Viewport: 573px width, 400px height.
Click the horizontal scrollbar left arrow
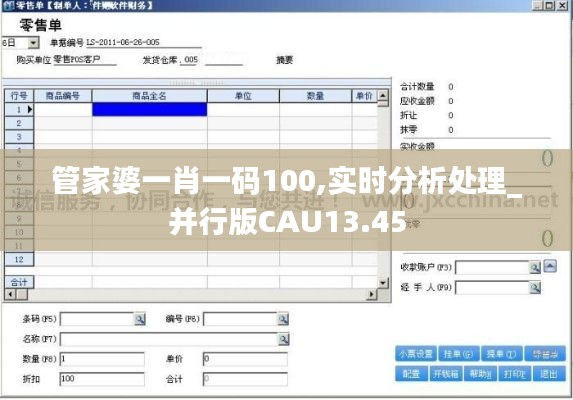click(x=10, y=294)
